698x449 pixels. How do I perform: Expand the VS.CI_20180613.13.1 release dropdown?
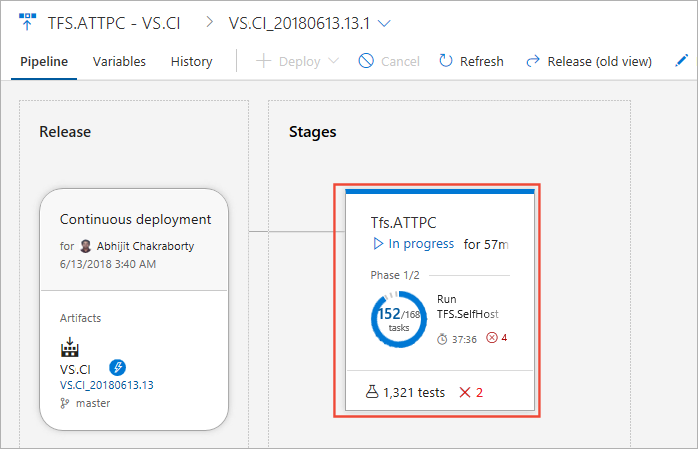click(x=386, y=22)
